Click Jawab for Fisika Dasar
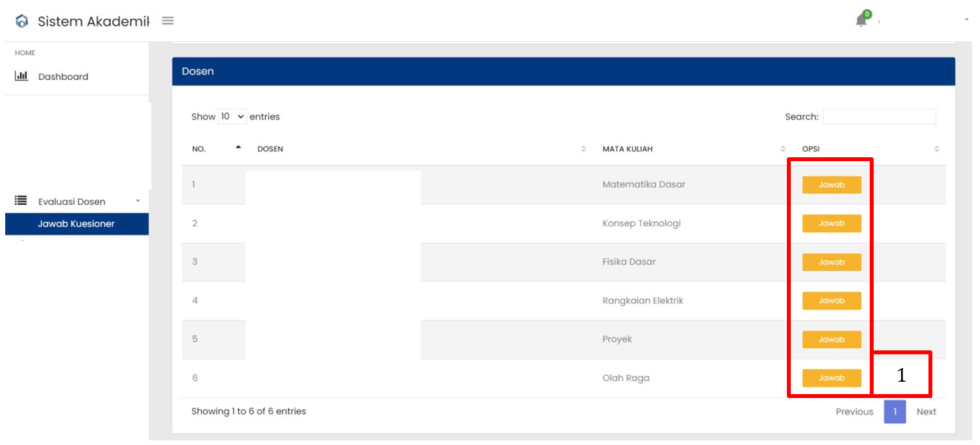 tap(831, 262)
